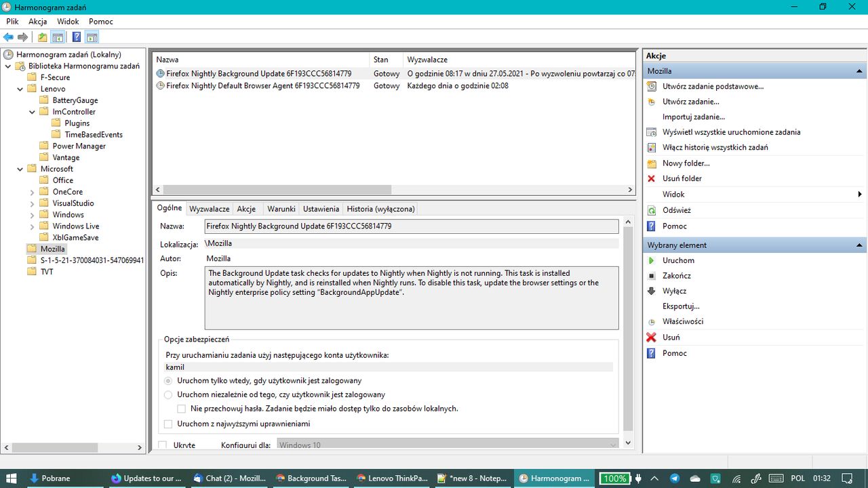This screenshot has width=868, height=488.
Task: Check 'Nie przechowuj hasła' checkbox
Action: click(x=182, y=409)
